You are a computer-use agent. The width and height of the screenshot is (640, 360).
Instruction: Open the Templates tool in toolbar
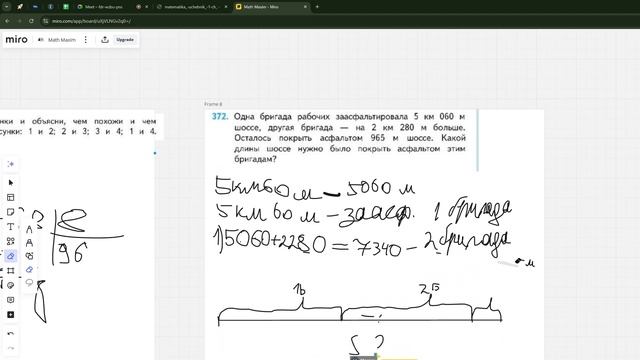(11, 198)
